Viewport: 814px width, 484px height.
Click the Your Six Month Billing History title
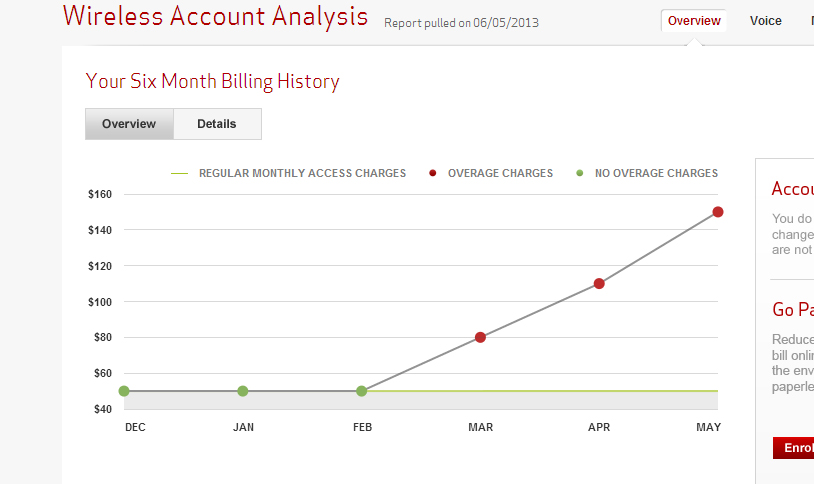click(212, 81)
